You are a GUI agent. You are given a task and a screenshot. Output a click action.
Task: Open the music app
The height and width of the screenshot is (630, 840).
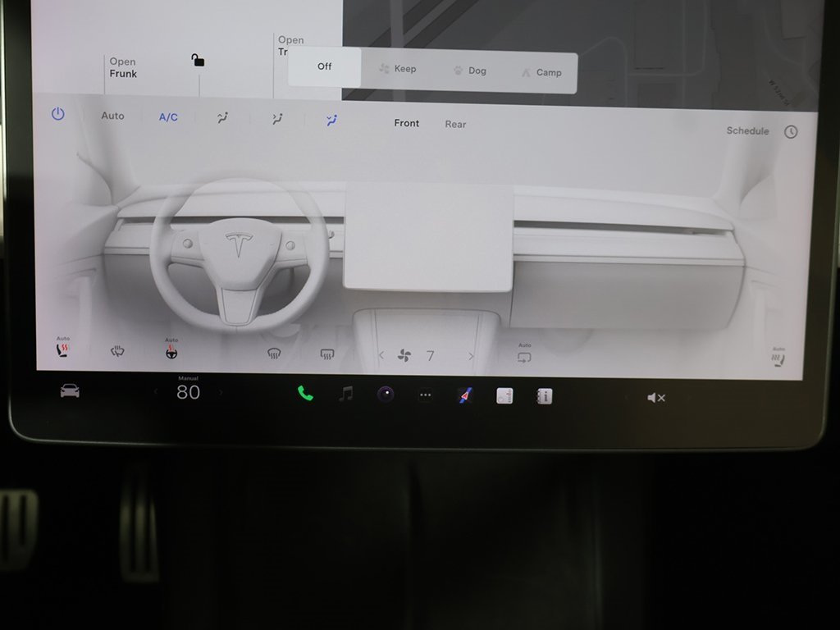346,395
